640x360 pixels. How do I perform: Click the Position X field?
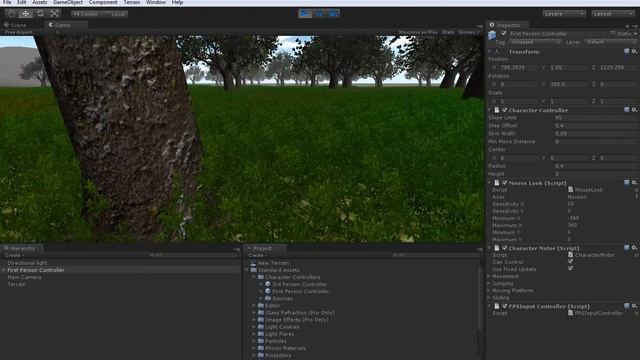click(x=518, y=67)
